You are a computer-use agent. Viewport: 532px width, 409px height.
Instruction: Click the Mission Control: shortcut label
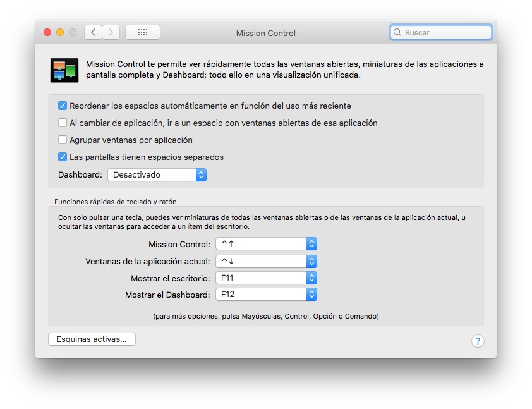click(x=179, y=245)
